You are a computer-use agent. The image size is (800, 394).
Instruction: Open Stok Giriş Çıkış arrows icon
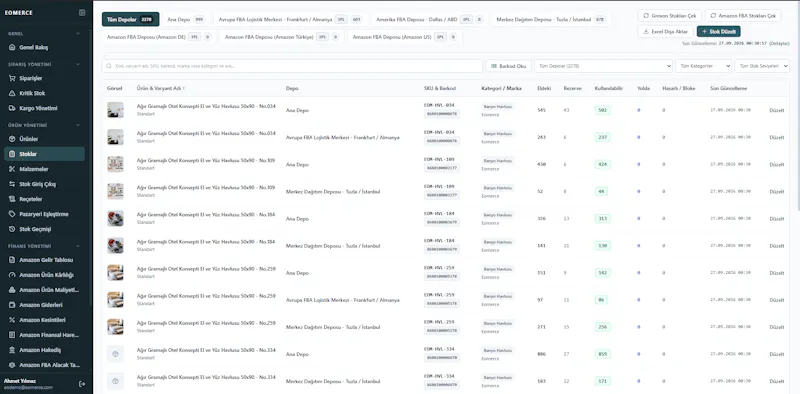(x=12, y=184)
